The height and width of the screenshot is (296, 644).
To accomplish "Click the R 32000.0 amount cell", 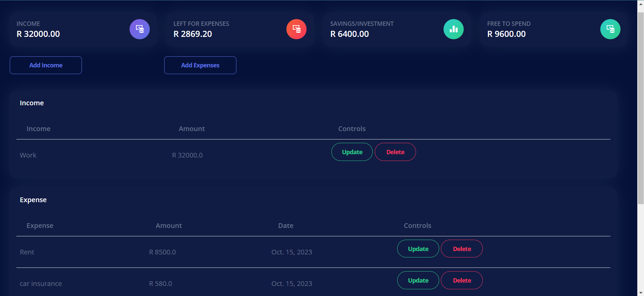I will coord(187,155).
